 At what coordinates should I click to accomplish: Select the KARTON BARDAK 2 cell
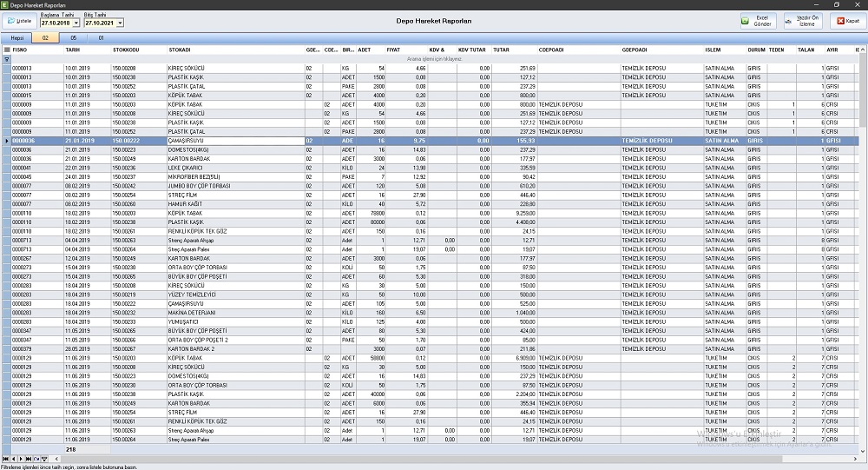point(236,349)
